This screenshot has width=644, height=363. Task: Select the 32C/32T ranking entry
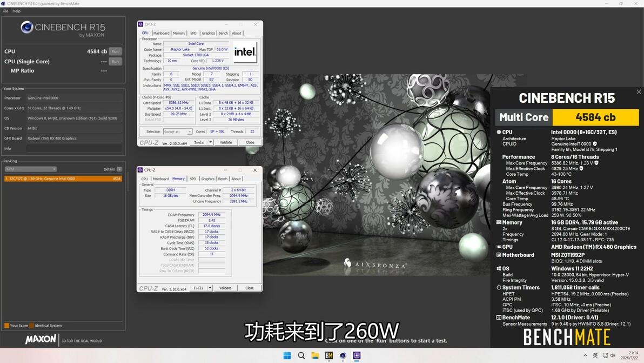63,179
